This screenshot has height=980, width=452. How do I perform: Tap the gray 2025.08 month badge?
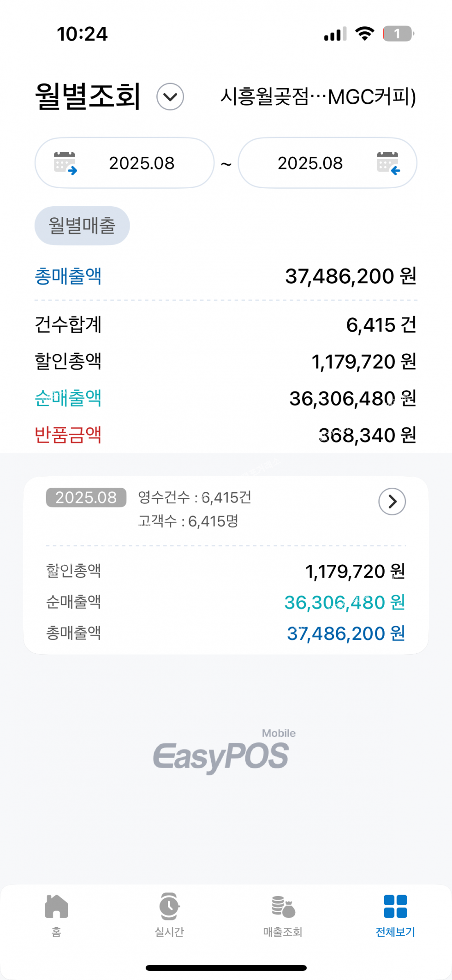(86, 497)
